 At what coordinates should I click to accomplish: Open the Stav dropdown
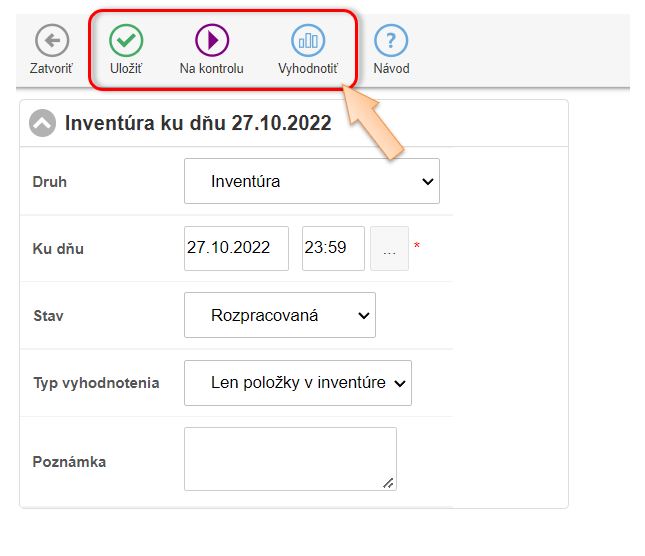point(280,315)
